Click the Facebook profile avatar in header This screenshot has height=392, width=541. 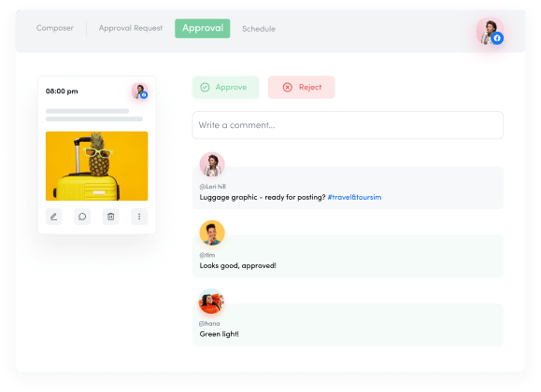click(490, 32)
